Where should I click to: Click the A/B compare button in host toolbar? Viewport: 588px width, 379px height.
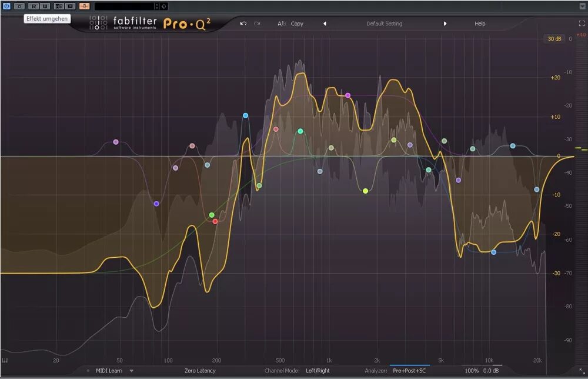pos(59,6)
